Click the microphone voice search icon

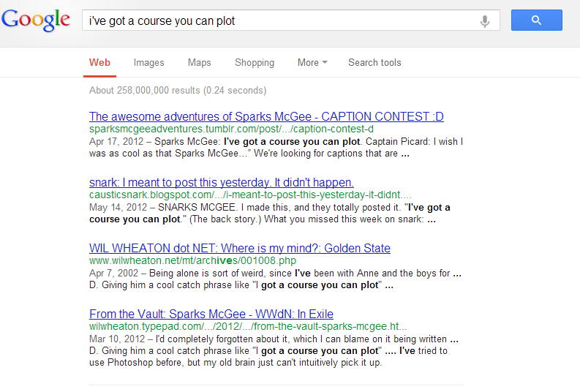pyautogui.click(x=485, y=21)
